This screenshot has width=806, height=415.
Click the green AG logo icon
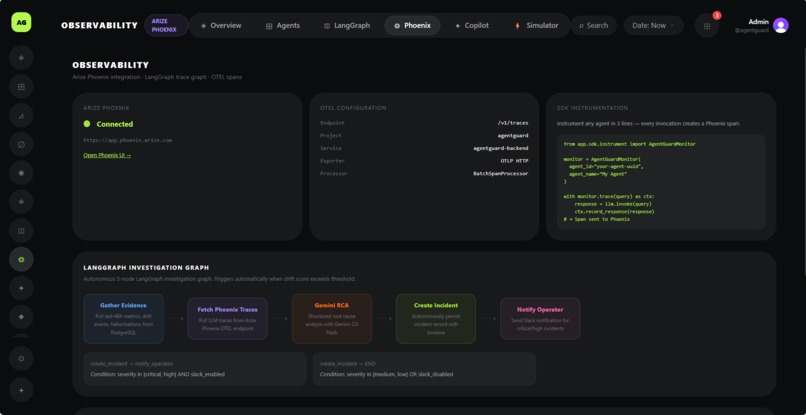pos(21,23)
